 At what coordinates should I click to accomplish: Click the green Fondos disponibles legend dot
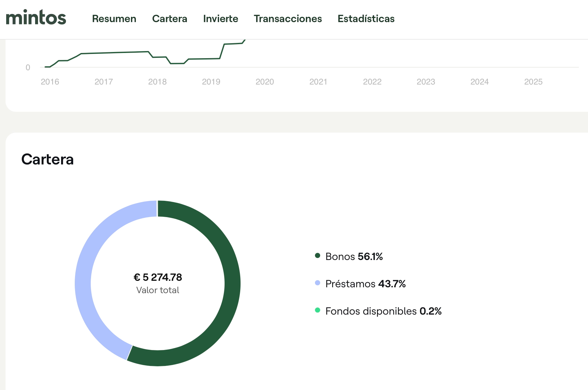pos(318,310)
